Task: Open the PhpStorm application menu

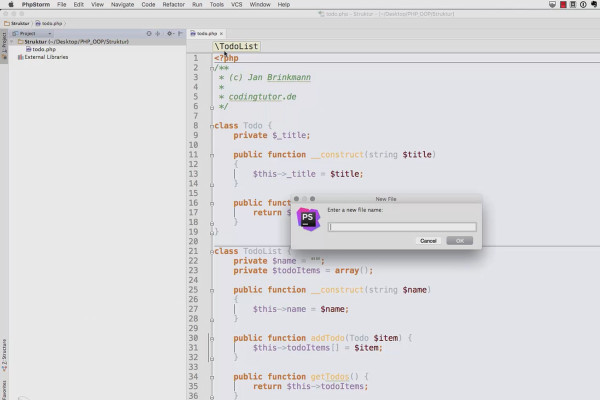Action: coord(36,5)
